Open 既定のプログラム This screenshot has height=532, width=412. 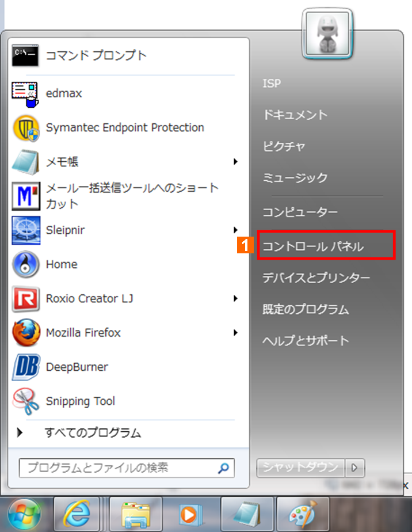(x=306, y=309)
